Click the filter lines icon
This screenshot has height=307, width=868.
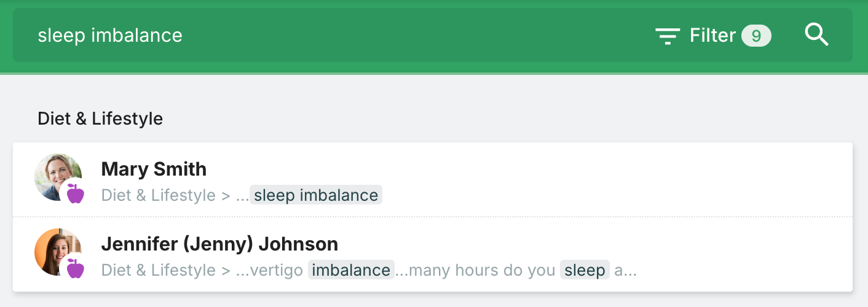click(667, 36)
